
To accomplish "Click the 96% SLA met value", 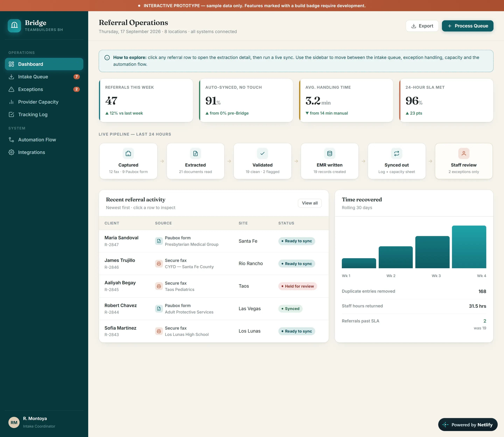I will (x=414, y=101).
